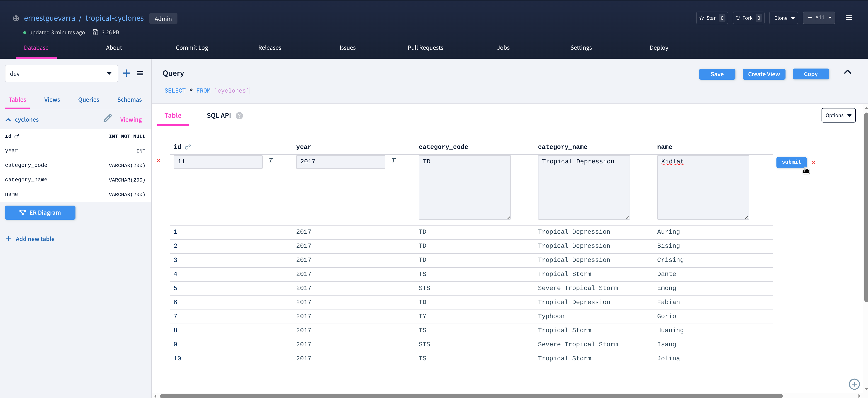The height and width of the screenshot is (398, 868).
Task: Click the red X left of id field
Action: point(159,161)
